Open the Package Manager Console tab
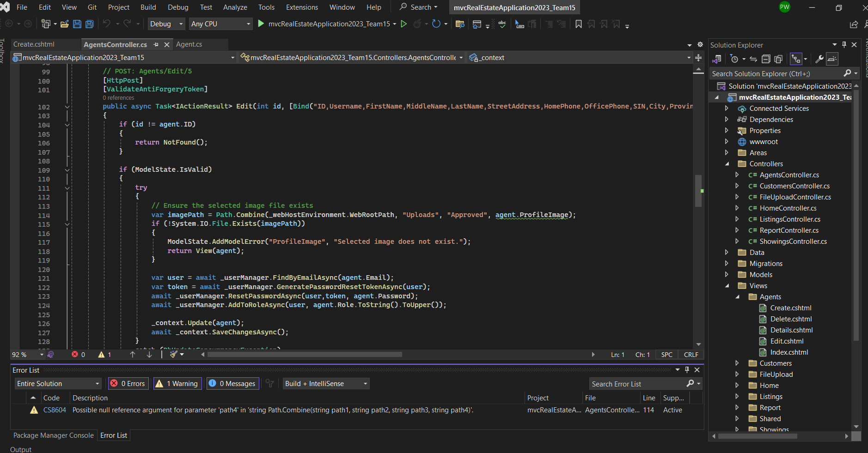The image size is (868, 453). click(x=53, y=435)
